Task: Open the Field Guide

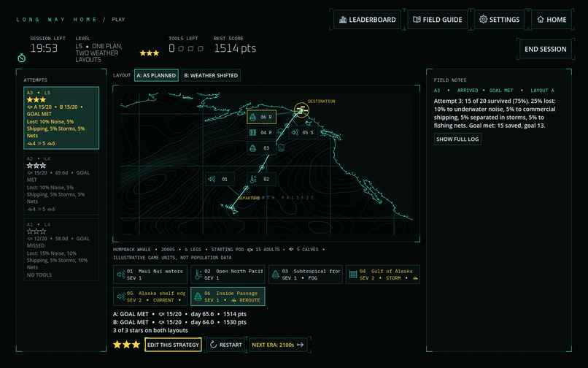Action: (x=437, y=20)
